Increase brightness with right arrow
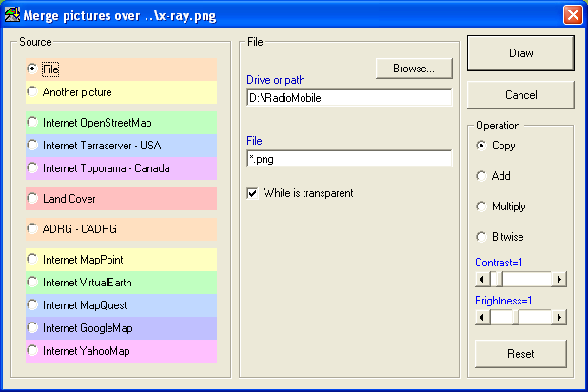The height and width of the screenshot is (392, 588). (x=559, y=318)
